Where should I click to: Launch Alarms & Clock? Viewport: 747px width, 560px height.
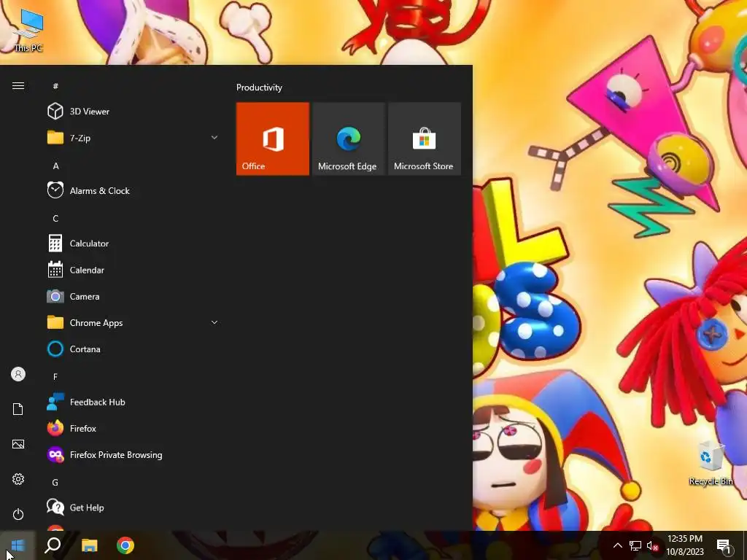click(133, 190)
